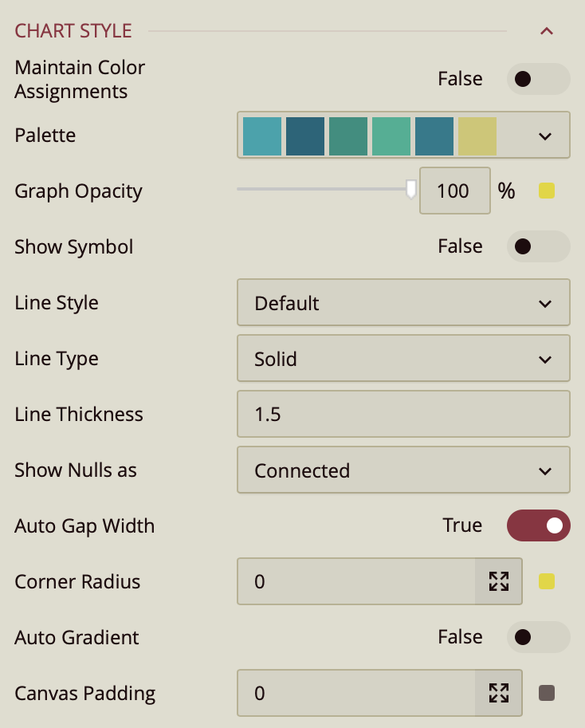This screenshot has height=728, width=585.
Task: Expand the Line Type dropdown
Action: point(403,359)
